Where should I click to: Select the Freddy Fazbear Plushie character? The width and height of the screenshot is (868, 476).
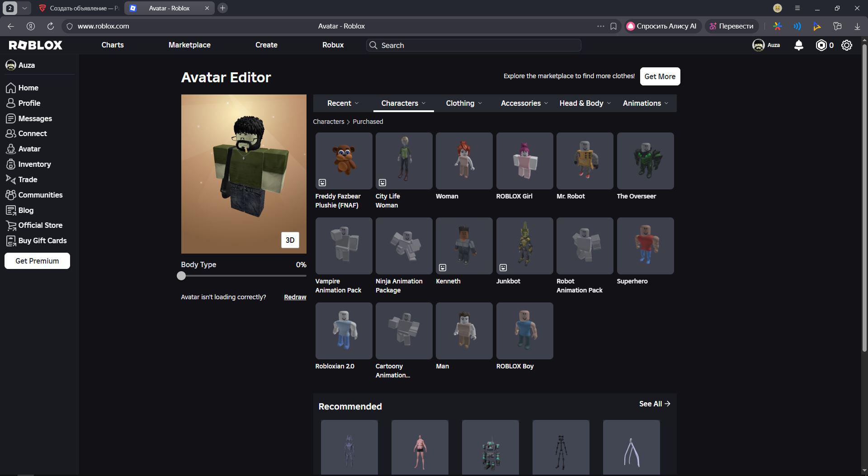point(344,161)
